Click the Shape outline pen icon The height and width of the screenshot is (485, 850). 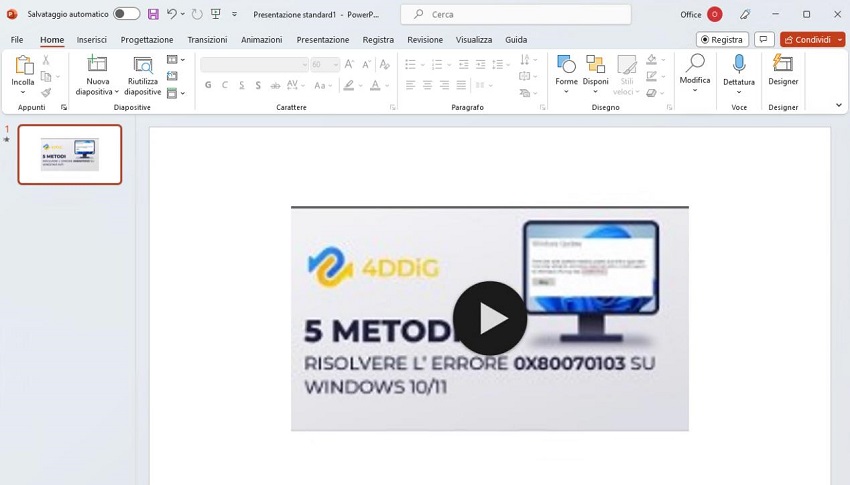click(652, 76)
